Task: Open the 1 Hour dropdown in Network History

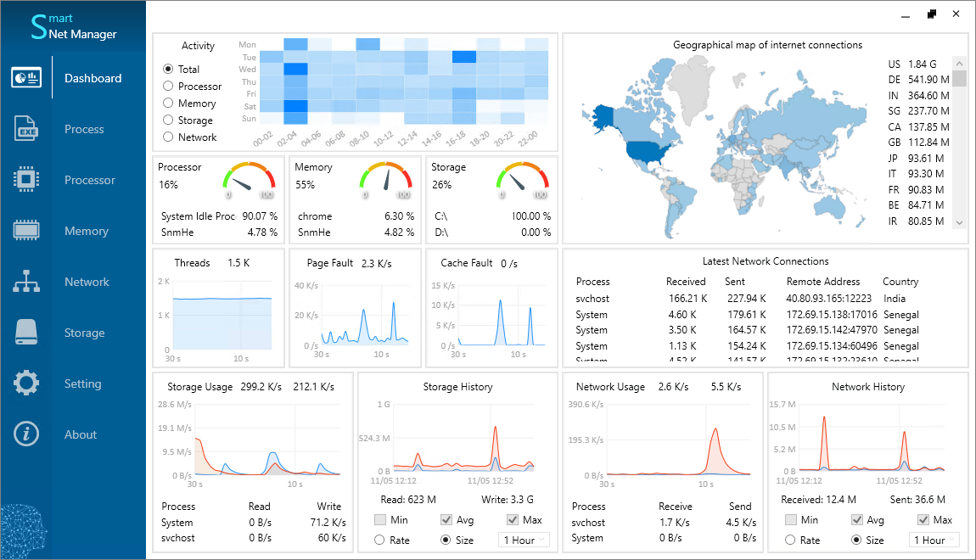Action: click(932, 539)
